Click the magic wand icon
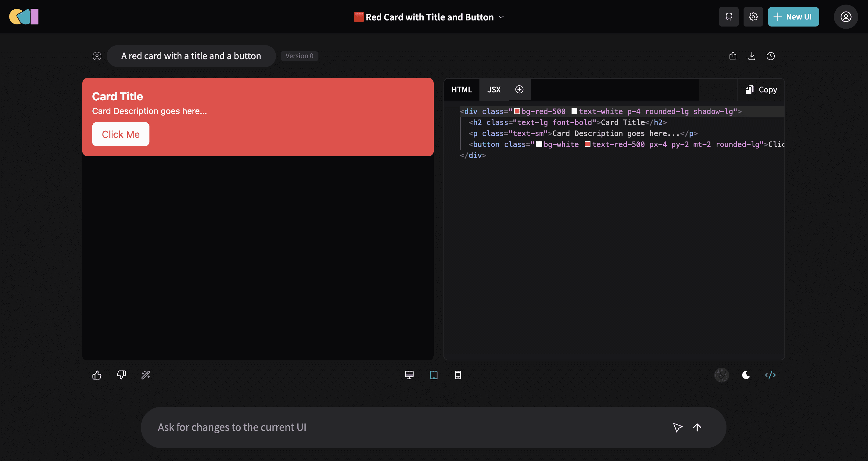 pos(145,375)
